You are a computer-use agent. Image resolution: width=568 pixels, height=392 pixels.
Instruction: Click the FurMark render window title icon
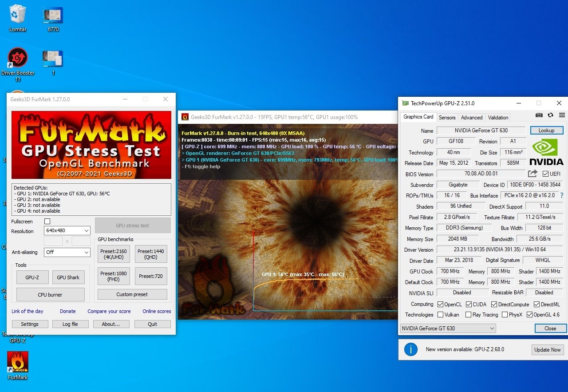[185, 117]
